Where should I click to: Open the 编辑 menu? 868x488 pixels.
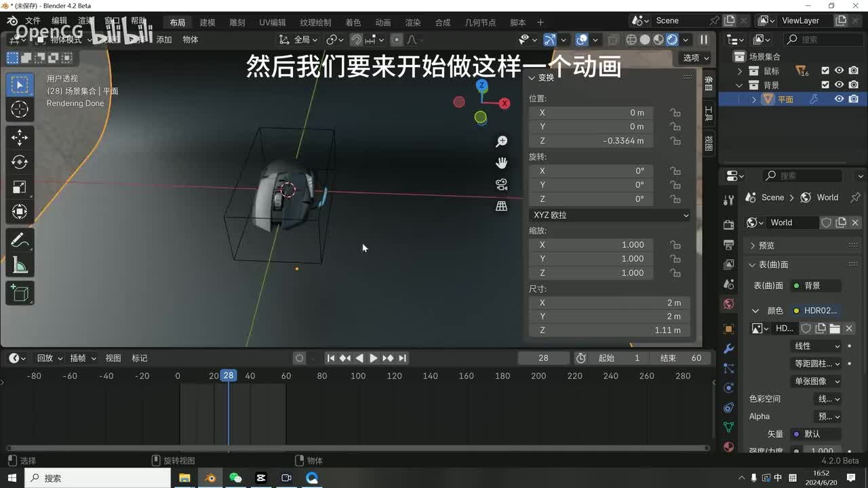pyautogui.click(x=60, y=21)
